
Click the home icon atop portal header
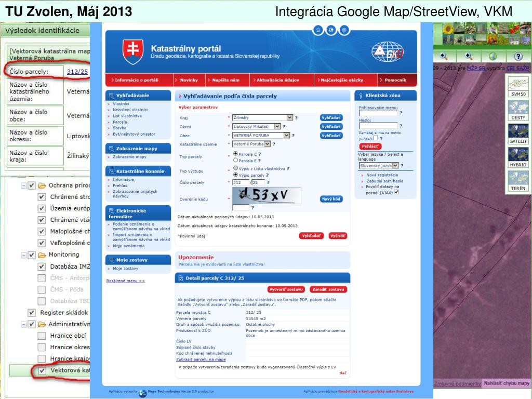tap(318, 30)
